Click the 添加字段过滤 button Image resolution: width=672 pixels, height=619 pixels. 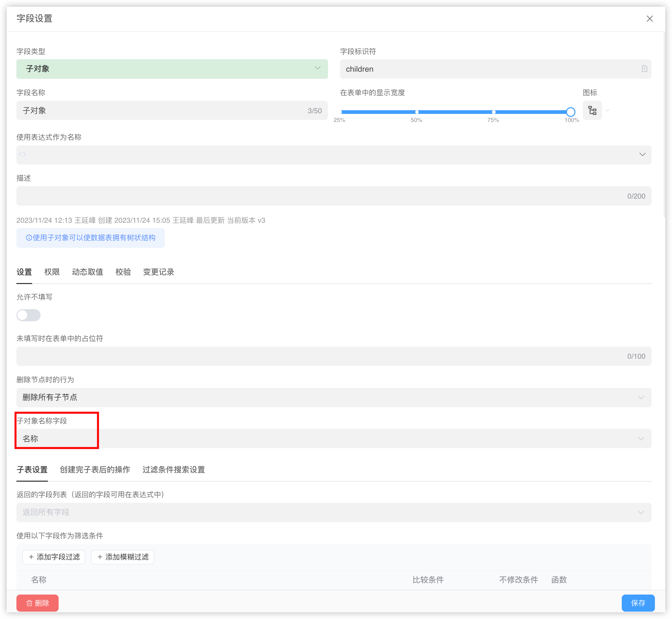tap(54, 557)
